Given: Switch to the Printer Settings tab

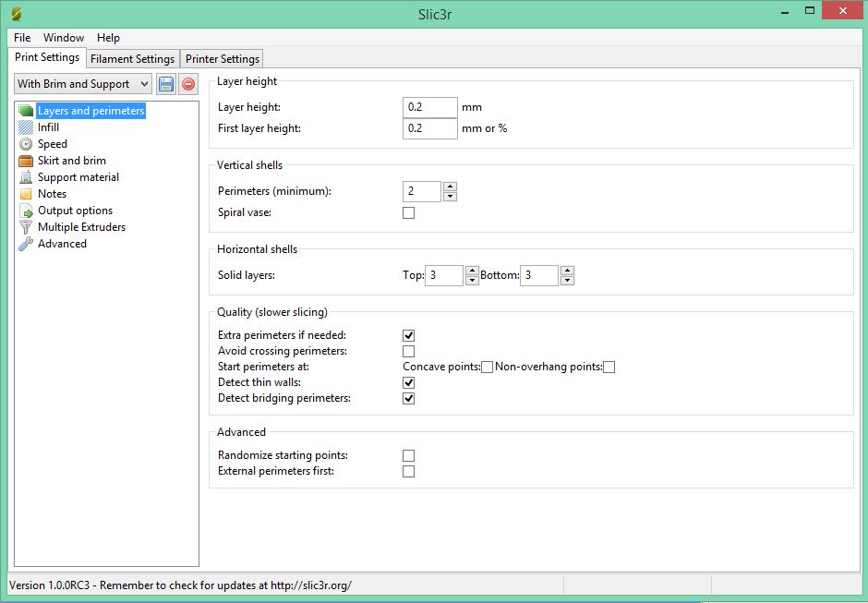Looking at the screenshot, I should point(223,59).
